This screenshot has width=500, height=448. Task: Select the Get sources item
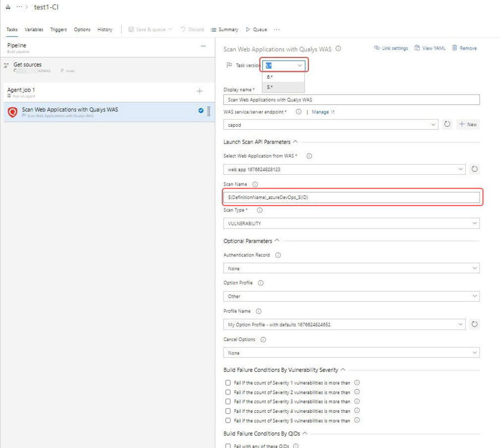108,67
